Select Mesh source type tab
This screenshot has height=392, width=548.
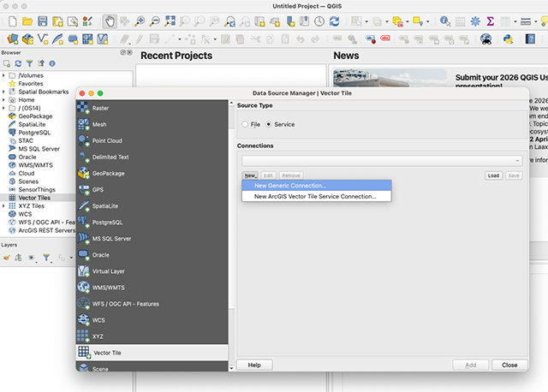click(x=152, y=124)
